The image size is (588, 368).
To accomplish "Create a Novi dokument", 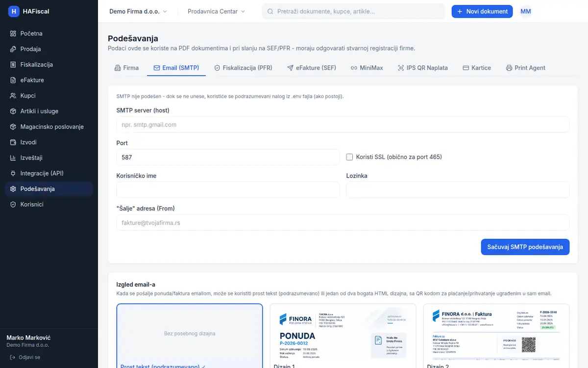I will point(482,11).
